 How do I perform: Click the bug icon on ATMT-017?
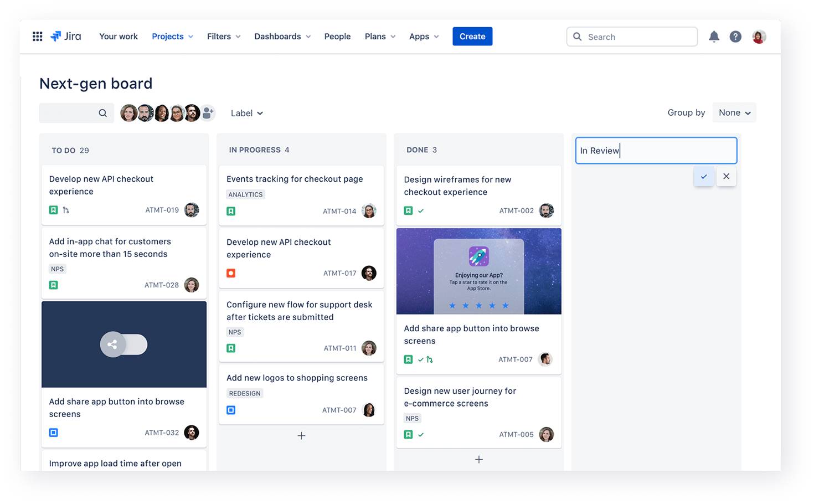230,273
